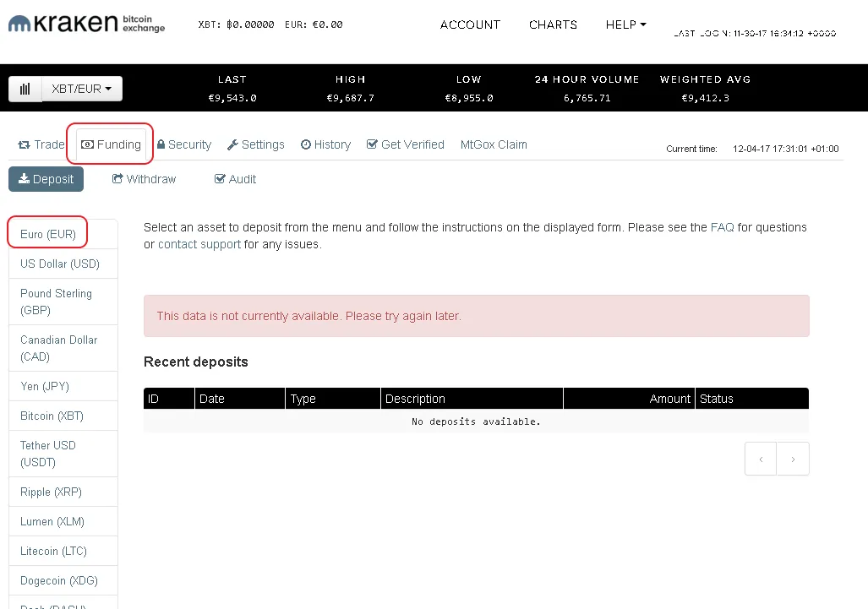
Task: Click the Kraken logo
Action: [x=86, y=24]
